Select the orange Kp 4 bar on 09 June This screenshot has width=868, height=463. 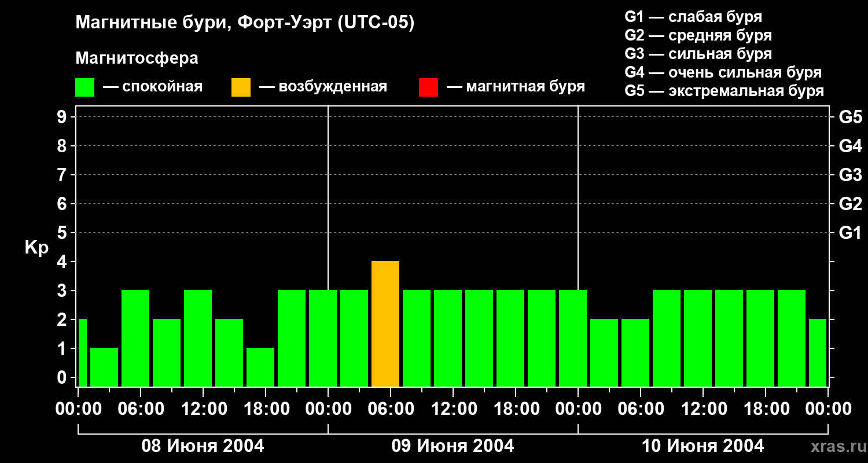click(x=385, y=324)
